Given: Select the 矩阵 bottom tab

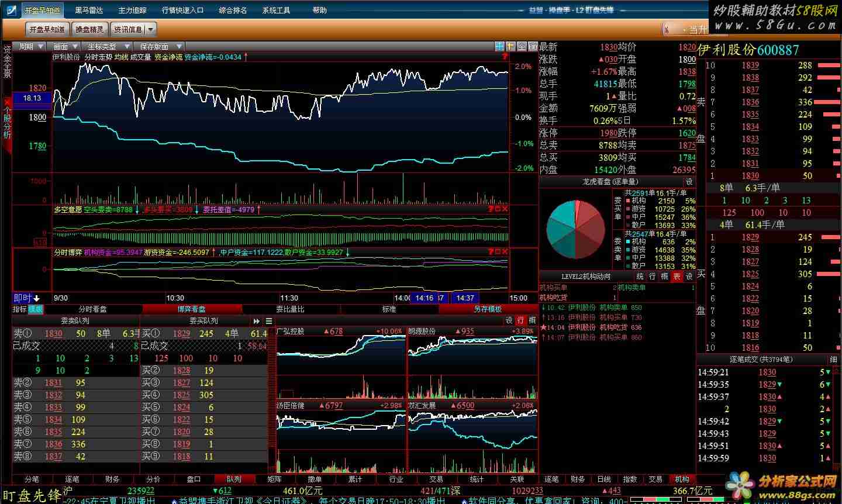Looking at the screenshot, I should [274, 479].
